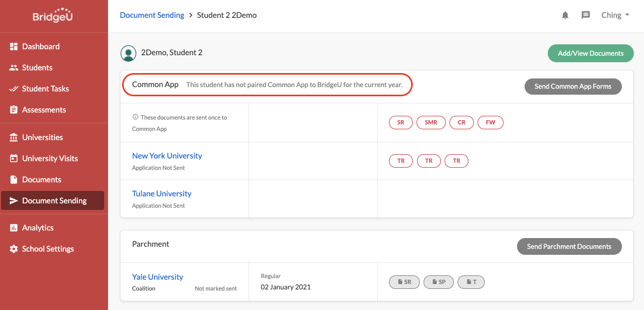Click Send Parchment Documents button
The height and width of the screenshot is (310, 644).
click(569, 246)
